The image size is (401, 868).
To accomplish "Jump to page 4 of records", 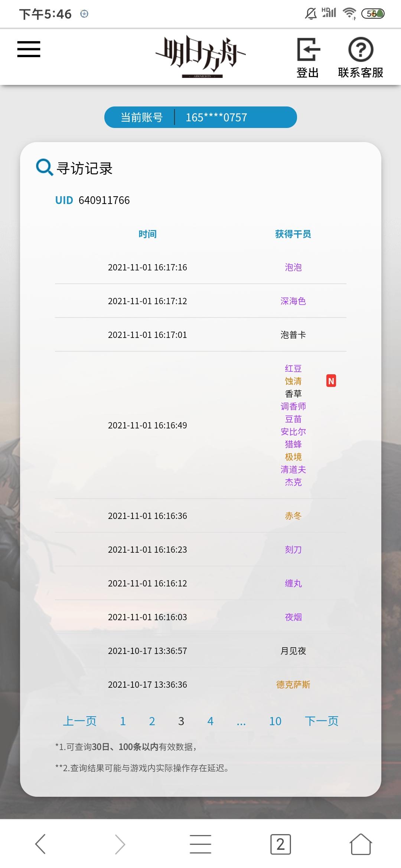I will coord(211,721).
